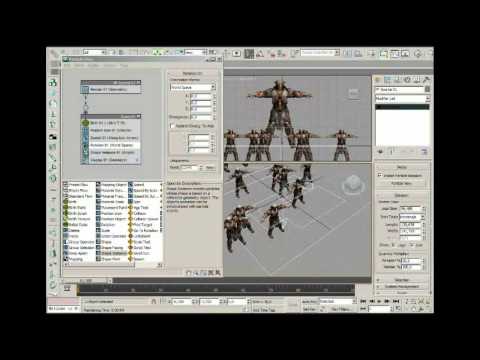This screenshot has height=360, width=480.
Task: Pick the Standard Flow depot item
Action: [x=77, y=196]
